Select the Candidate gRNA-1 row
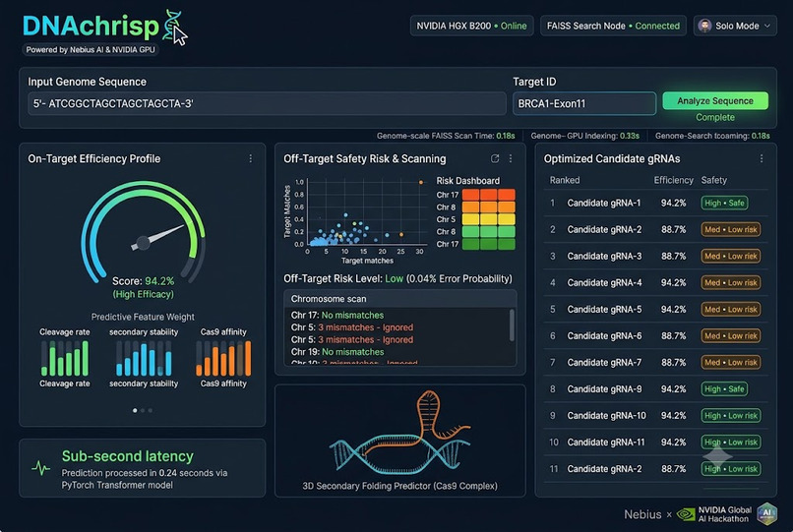The height and width of the screenshot is (532, 793). tap(656, 203)
